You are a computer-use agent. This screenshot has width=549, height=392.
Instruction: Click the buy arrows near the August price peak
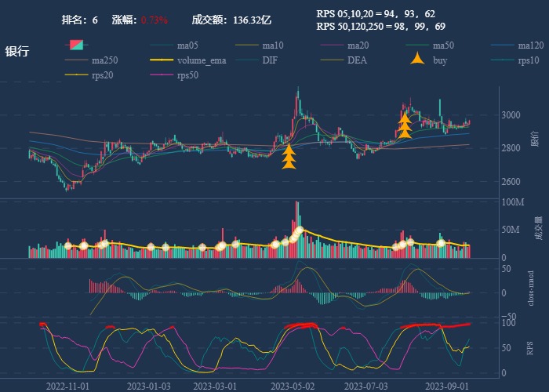tap(405, 125)
